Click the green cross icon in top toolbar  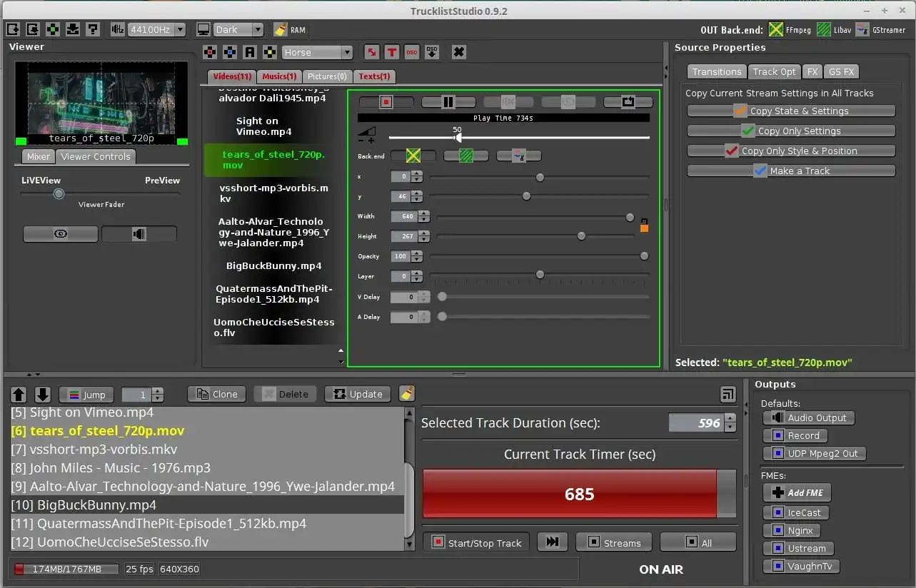click(x=53, y=29)
